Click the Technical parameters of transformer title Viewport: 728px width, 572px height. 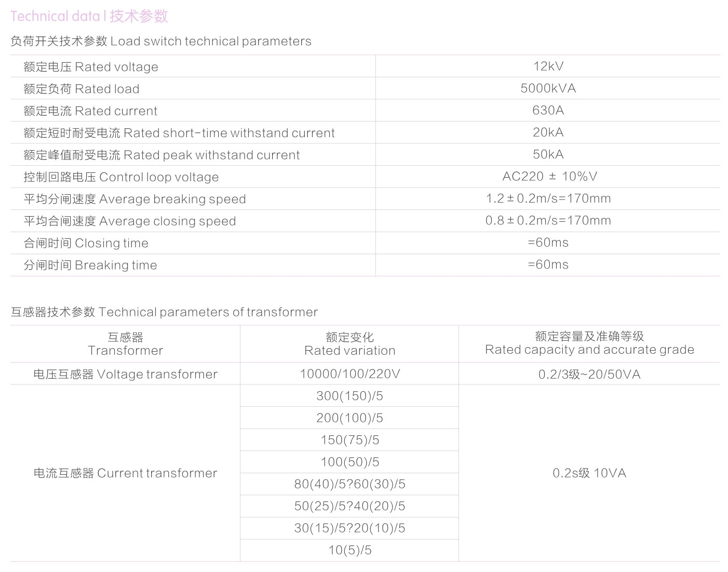(164, 312)
